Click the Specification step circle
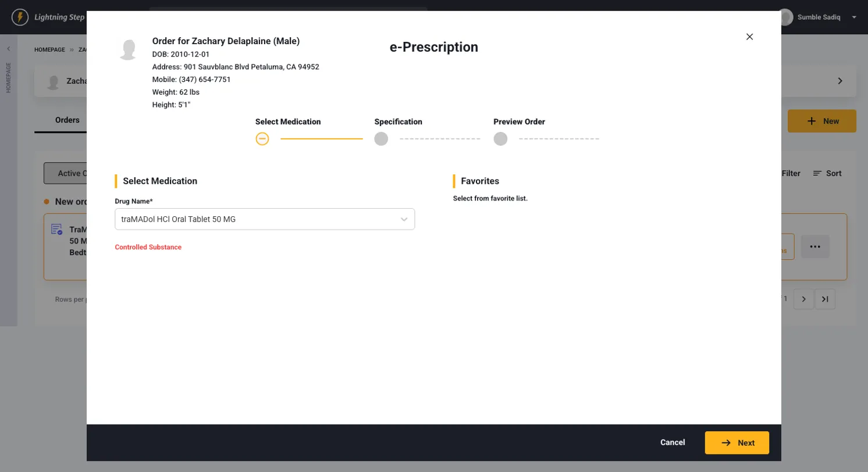868x472 pixels. tap(381, 139)
